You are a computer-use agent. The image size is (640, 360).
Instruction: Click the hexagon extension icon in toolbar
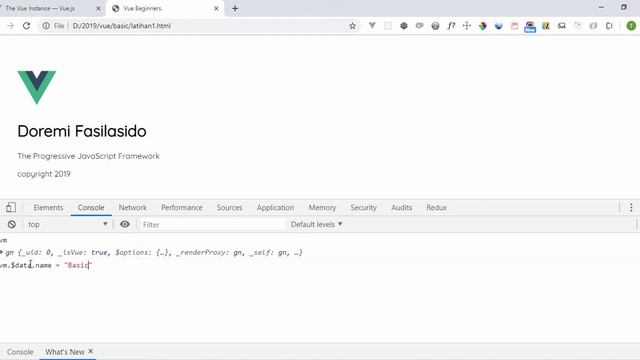404,26
